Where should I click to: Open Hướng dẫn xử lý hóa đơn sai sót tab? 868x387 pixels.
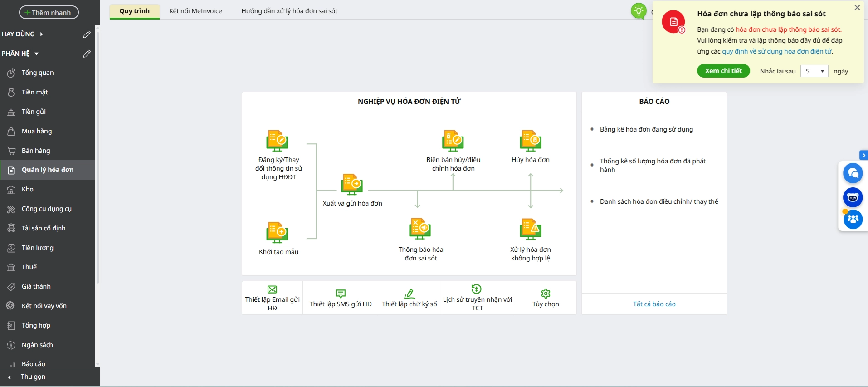click(x=289, y=11)
